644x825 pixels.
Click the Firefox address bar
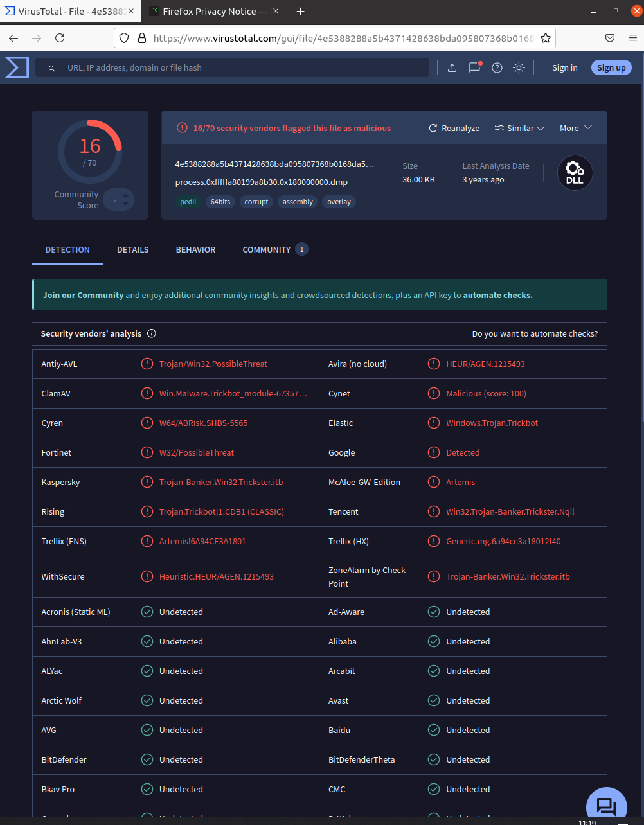point(334,38)
